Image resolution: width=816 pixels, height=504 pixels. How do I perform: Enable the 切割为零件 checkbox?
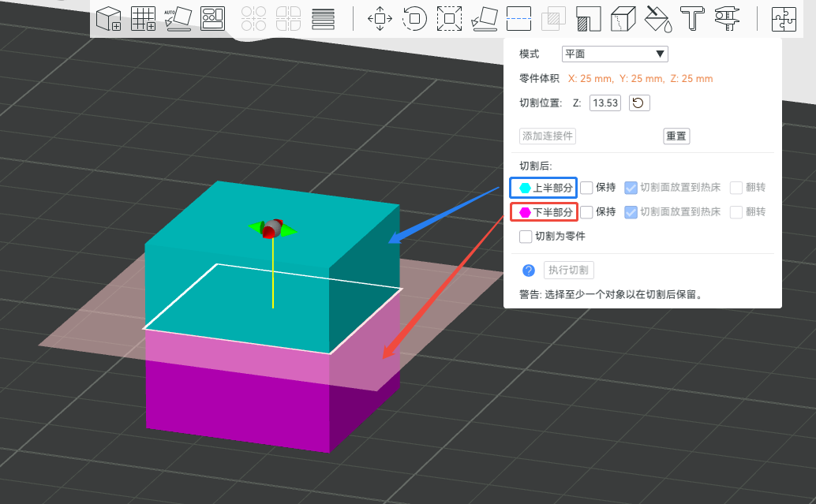526,237
